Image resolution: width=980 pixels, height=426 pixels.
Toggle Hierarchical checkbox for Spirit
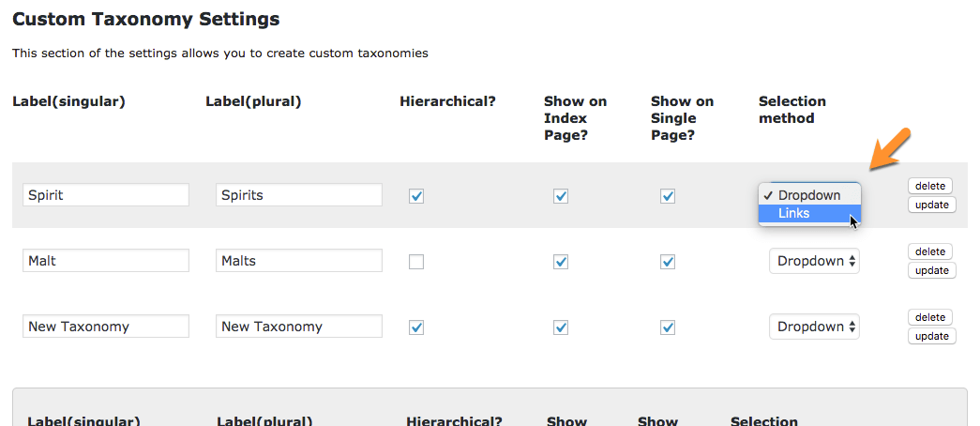click(416, 196)
